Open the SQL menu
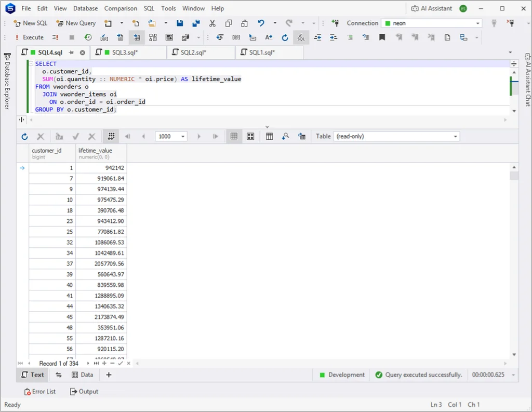 (149, 8)
